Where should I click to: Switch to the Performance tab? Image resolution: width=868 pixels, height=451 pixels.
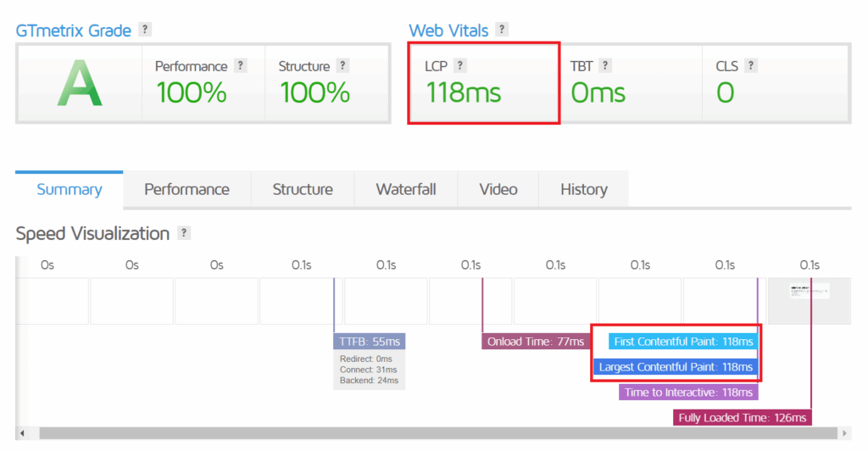click(x=186, y=190)
